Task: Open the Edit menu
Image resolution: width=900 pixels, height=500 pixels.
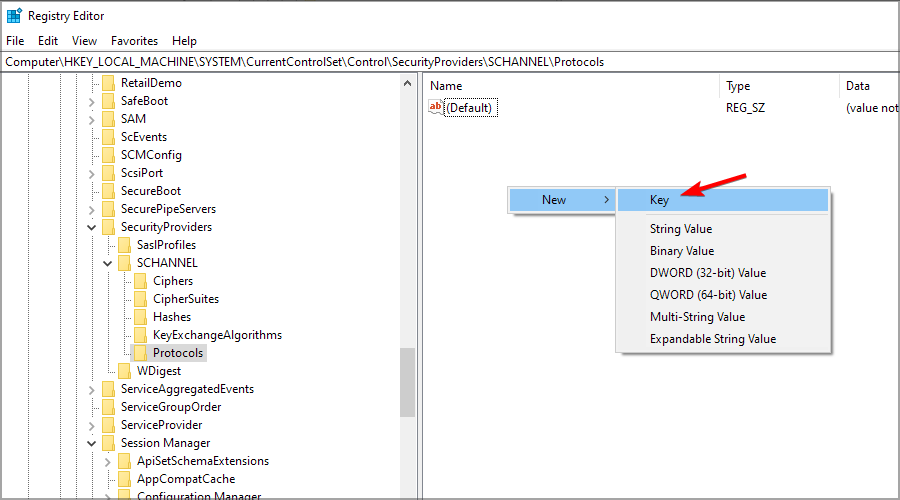Action: coord(48,41)
